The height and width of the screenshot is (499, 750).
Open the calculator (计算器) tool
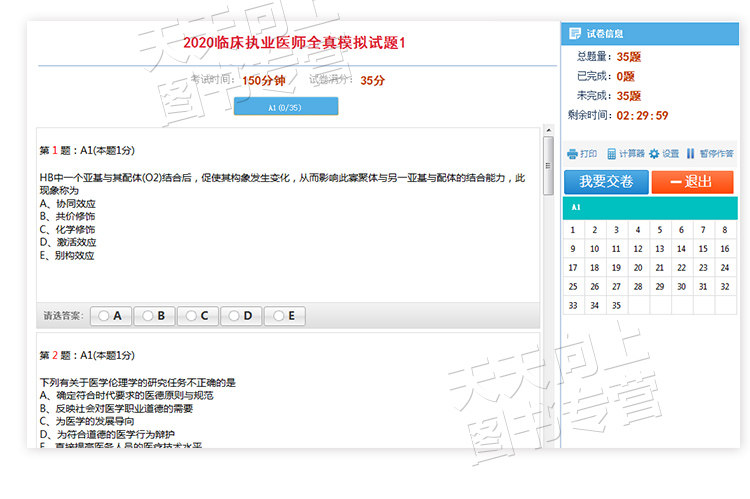click(611, 154)
